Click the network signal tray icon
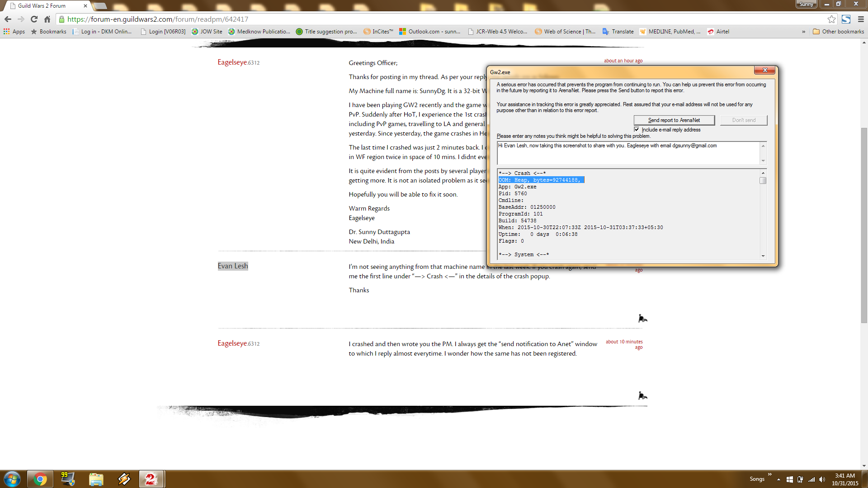Image resolution: width=868 pixels, height=488 pixels. point(811,479)
